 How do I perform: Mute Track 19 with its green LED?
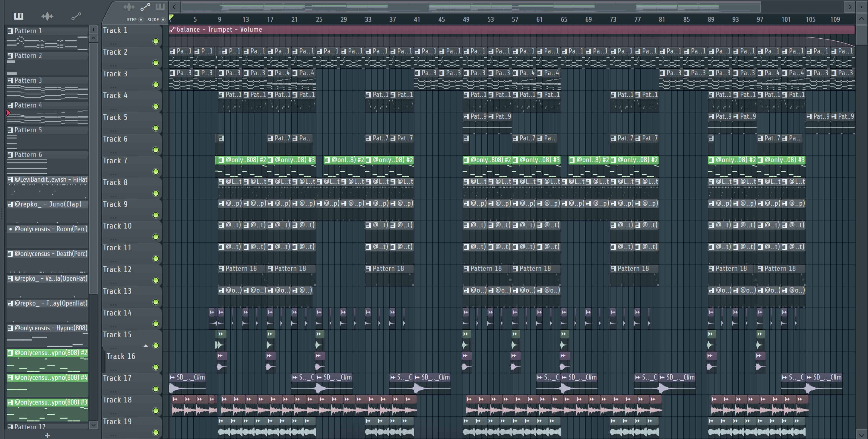tap(156, 432)
